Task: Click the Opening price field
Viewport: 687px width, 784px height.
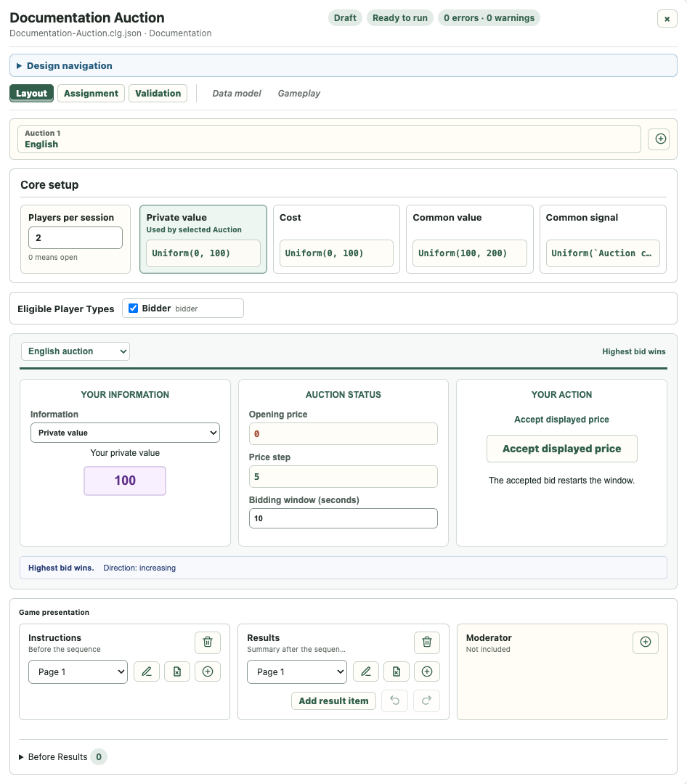Action: point(343,433)
